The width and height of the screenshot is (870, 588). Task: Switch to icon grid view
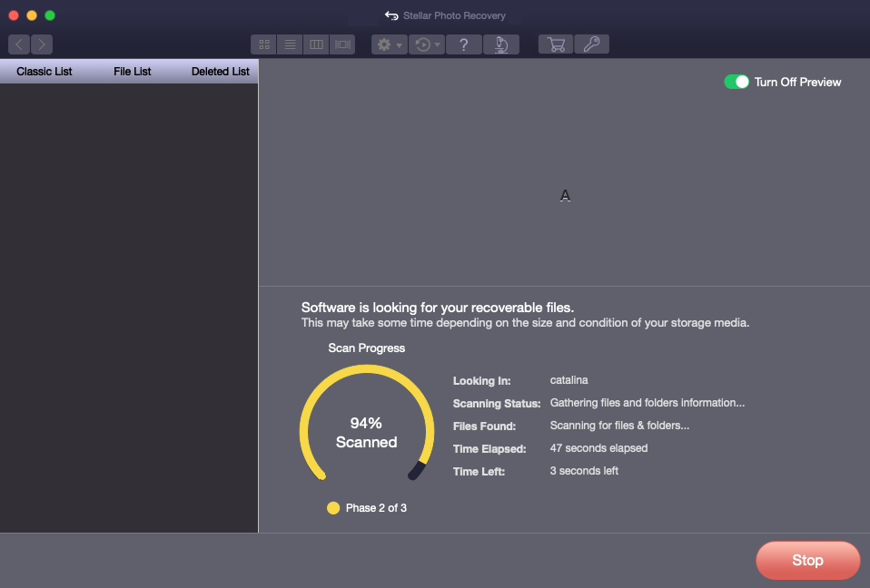[264, 44]
